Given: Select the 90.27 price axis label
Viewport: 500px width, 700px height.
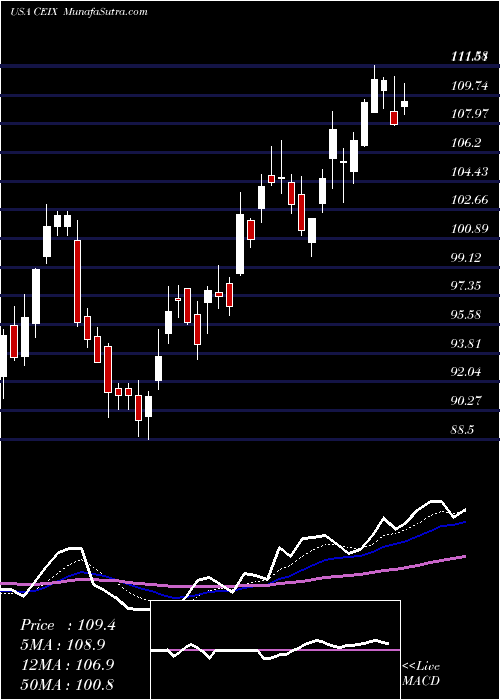Looking at the screenshot, I should pyautogui.click(x=467, y=401).
